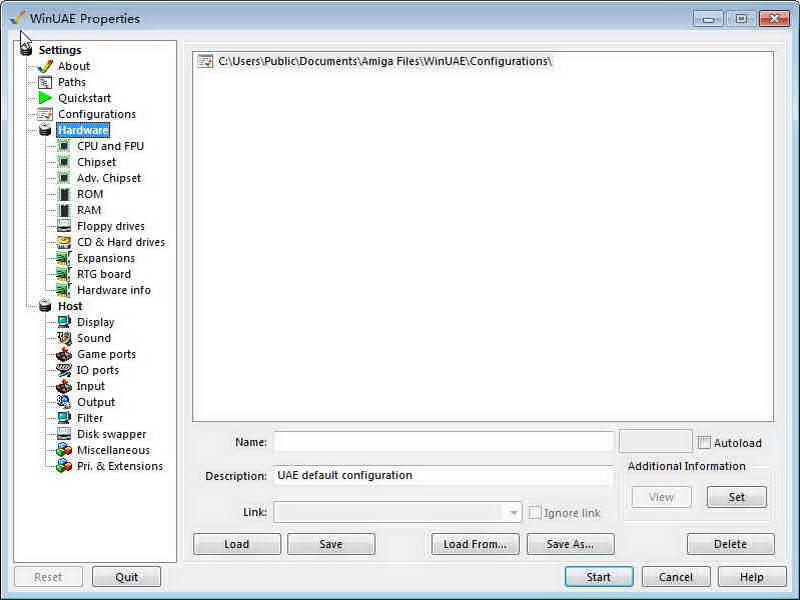
Task: Click the Load button
Action: (x=237, y=544)
